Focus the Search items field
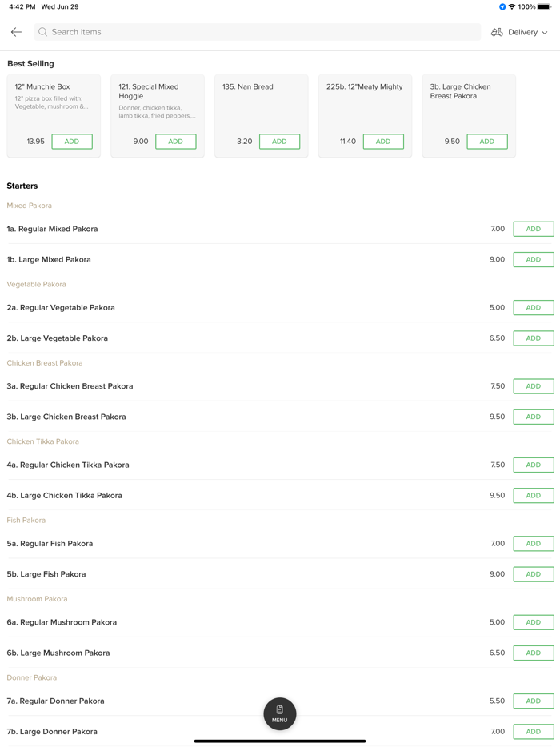This screenshot has height=747, width=560. [x=258, y=32]
